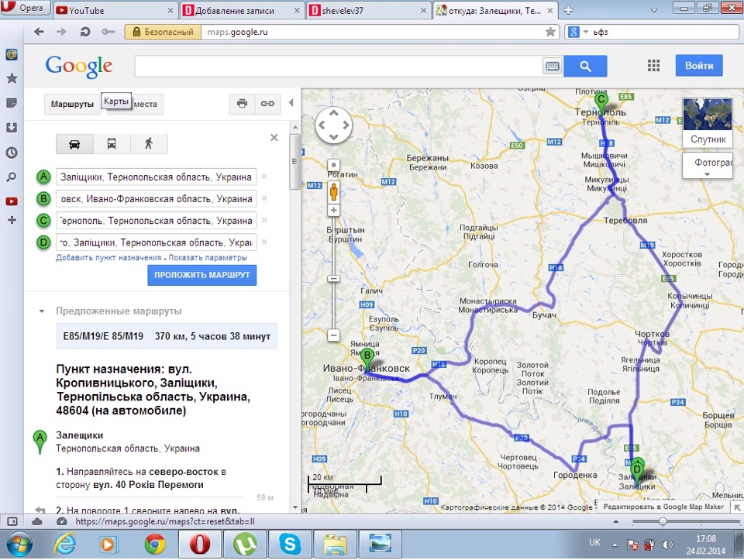Click the Google Maps search field
The width and height of the screenshot is (744, 560).
pos(338,66)
